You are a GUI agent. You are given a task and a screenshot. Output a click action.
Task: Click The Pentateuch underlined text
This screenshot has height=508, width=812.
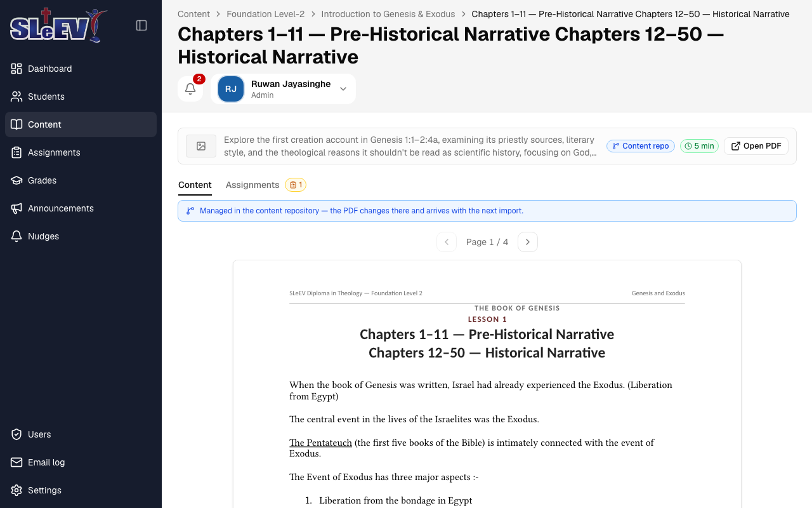pos(320,443)
